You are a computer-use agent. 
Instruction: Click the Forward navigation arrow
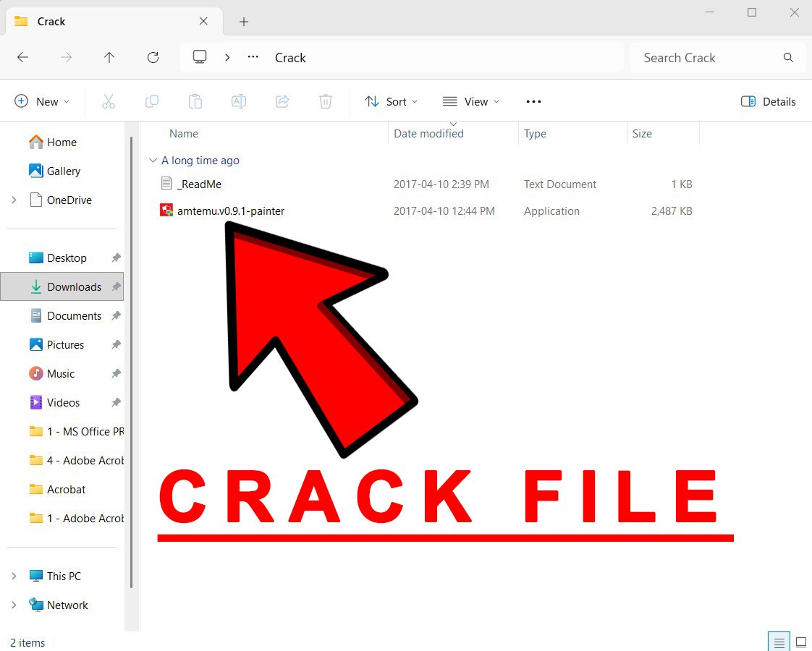coord(67,57)
